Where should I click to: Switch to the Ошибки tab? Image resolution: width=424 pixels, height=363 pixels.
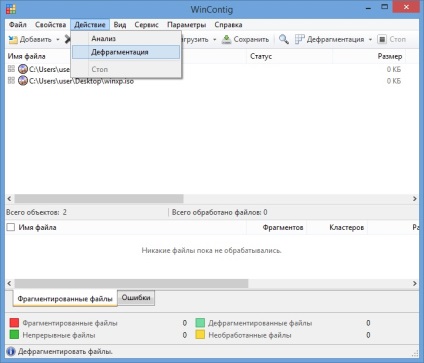(136, 298)
